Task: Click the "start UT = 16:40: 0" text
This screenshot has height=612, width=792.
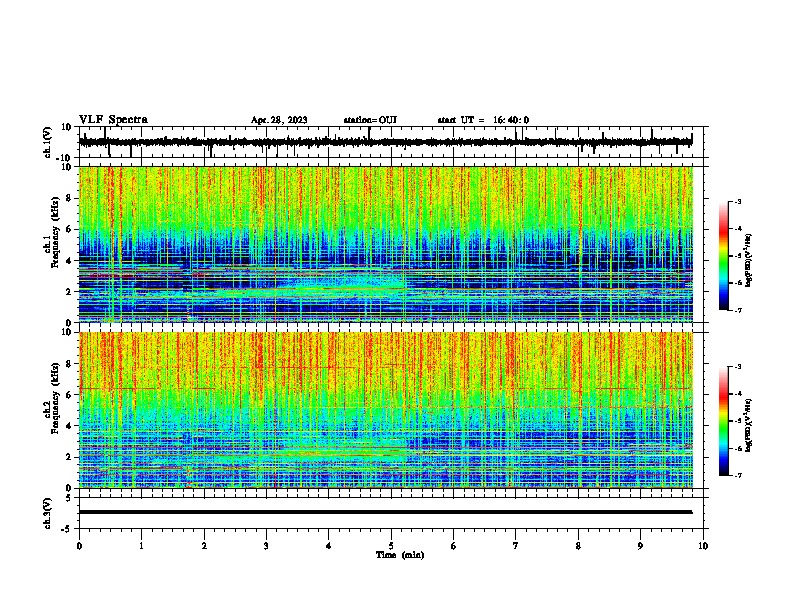Action: click(x=483, y=120)
